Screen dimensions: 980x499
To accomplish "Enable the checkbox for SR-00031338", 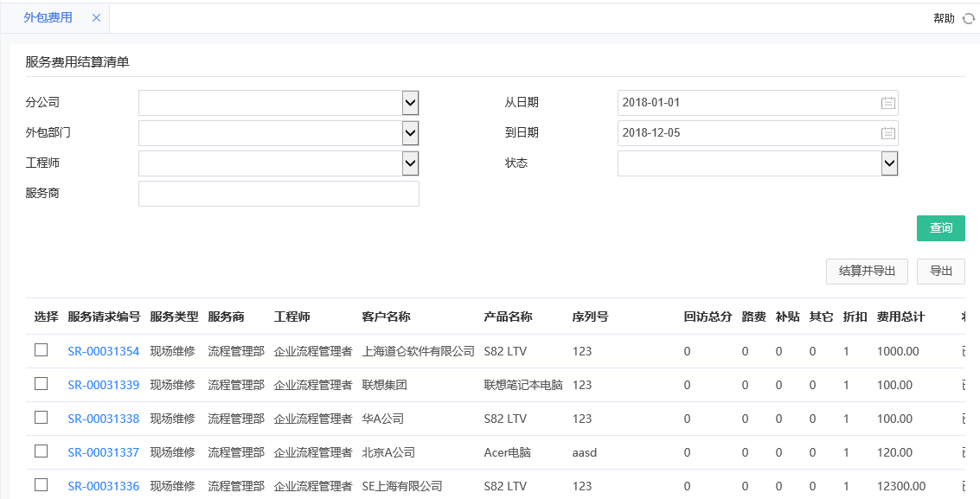I will (41, 417).
